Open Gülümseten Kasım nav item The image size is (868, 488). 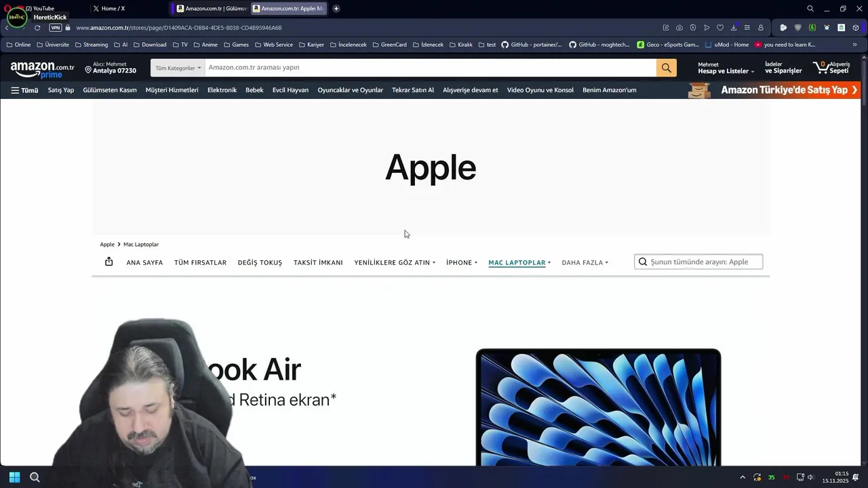coord(110,90)
